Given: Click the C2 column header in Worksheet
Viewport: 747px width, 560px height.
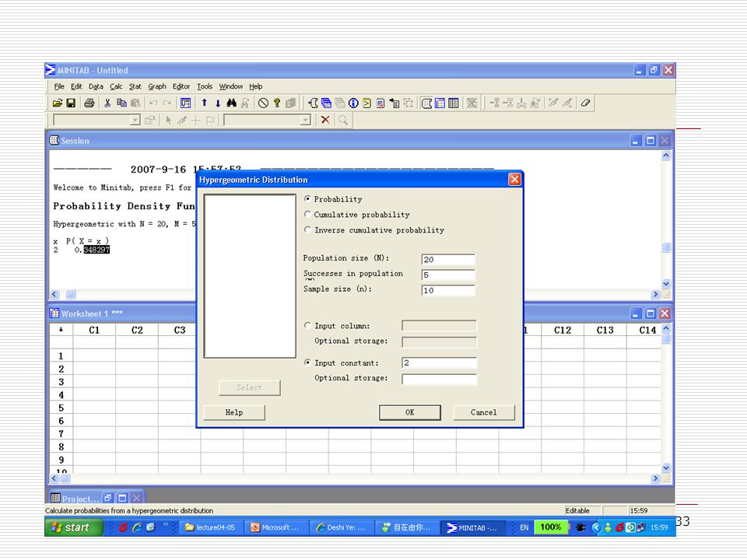Looking at the screenshot, I should tap(137, 330).
